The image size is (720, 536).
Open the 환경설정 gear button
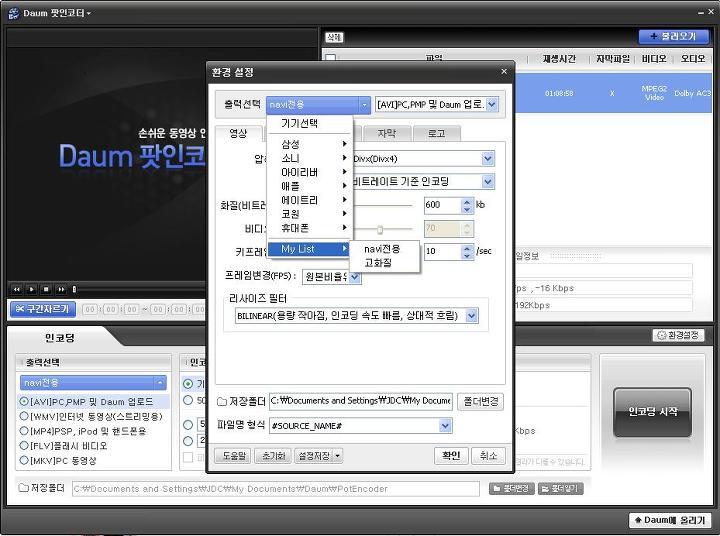[678, 335]
